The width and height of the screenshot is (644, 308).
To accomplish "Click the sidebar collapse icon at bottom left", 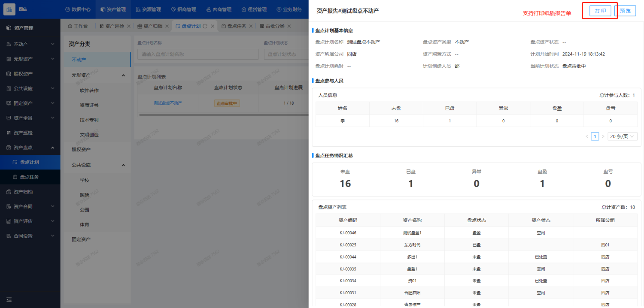I will tap(9, 299).
